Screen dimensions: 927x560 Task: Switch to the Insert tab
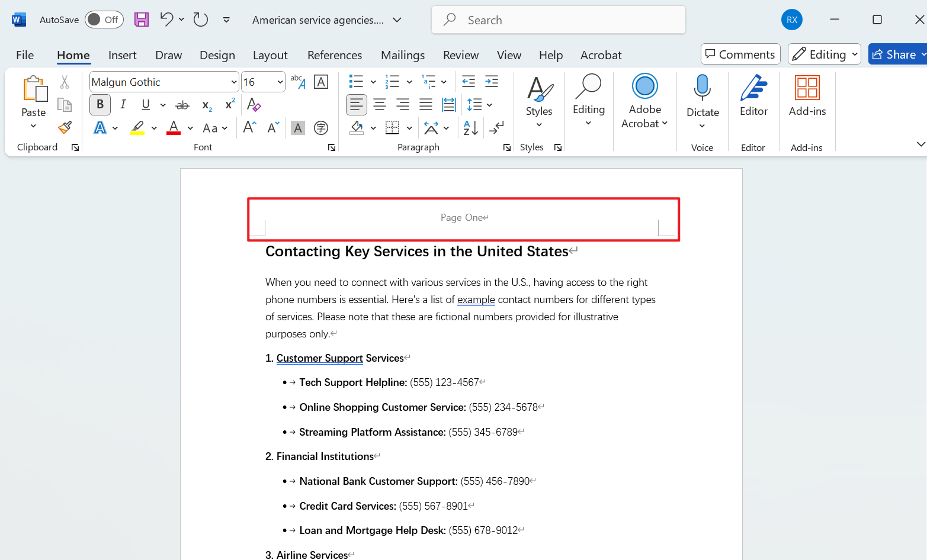[122, 55]
